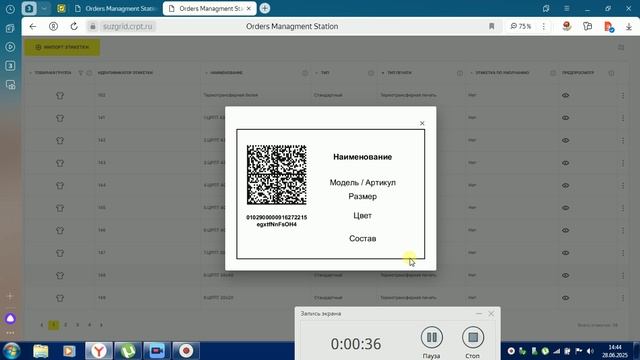The image size is (640, 360).
Task: Toggle preview eye for label 145
Action: [565, 208]
